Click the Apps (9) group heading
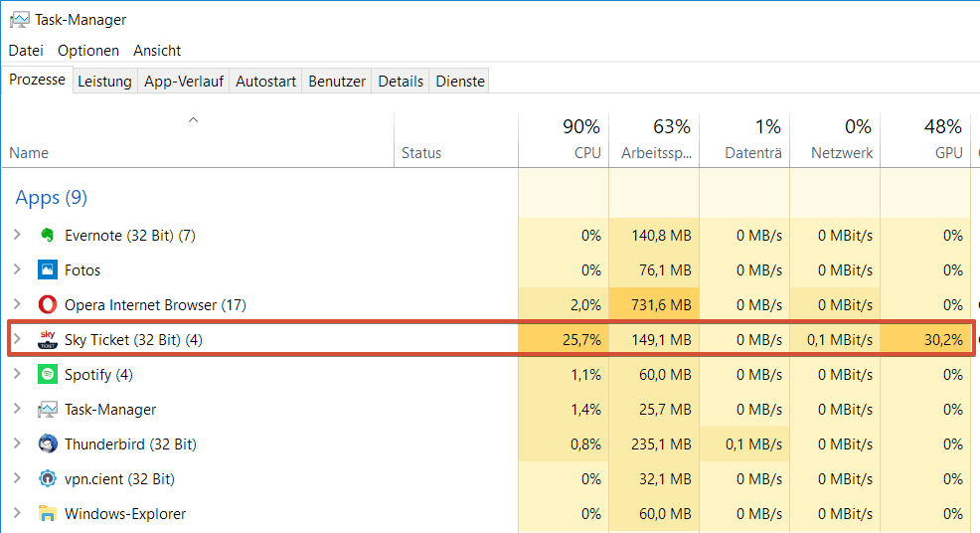980x533 pixels. [52, 198]
